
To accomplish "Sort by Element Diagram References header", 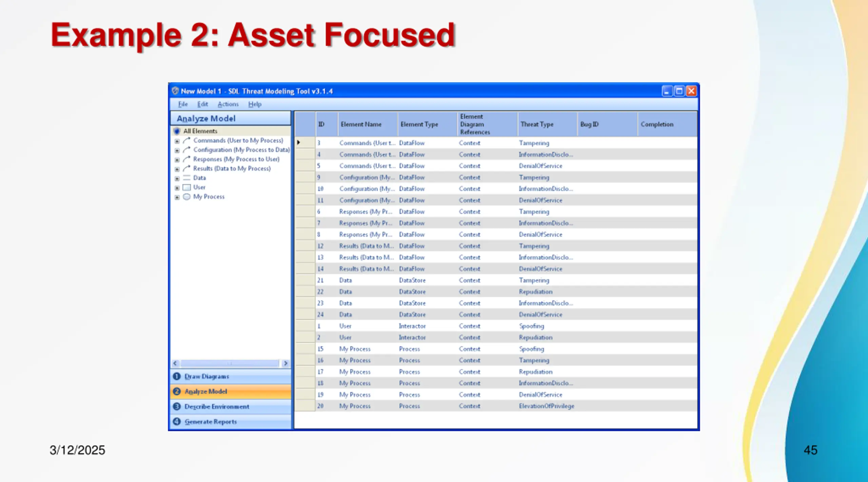I will tap(487, 124).
